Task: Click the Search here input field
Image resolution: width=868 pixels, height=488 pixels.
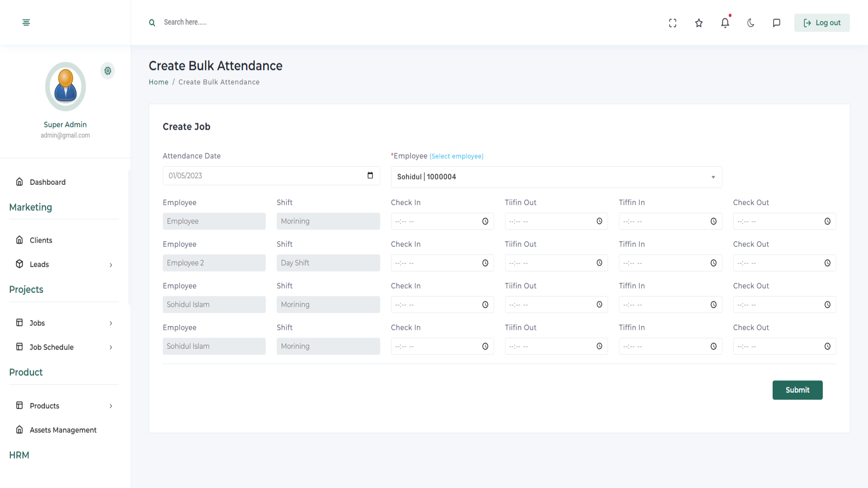Action: pos(271,22)
